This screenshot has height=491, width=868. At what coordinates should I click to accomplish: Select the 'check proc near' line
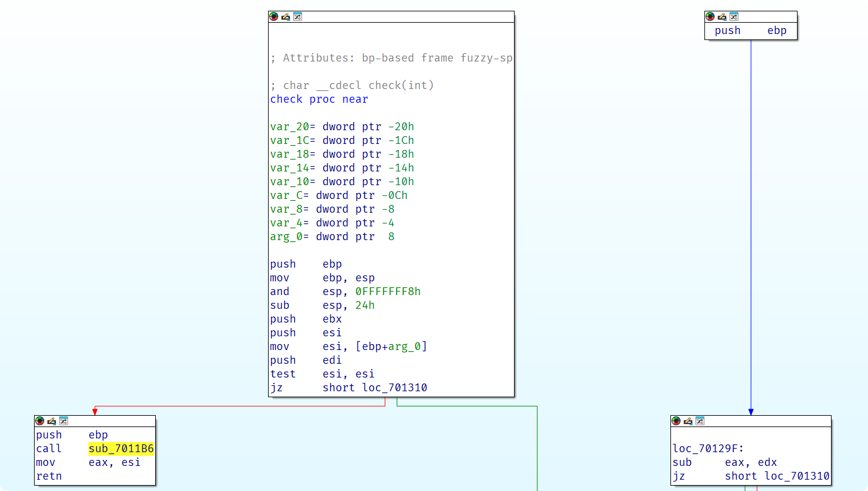(319, 99)
